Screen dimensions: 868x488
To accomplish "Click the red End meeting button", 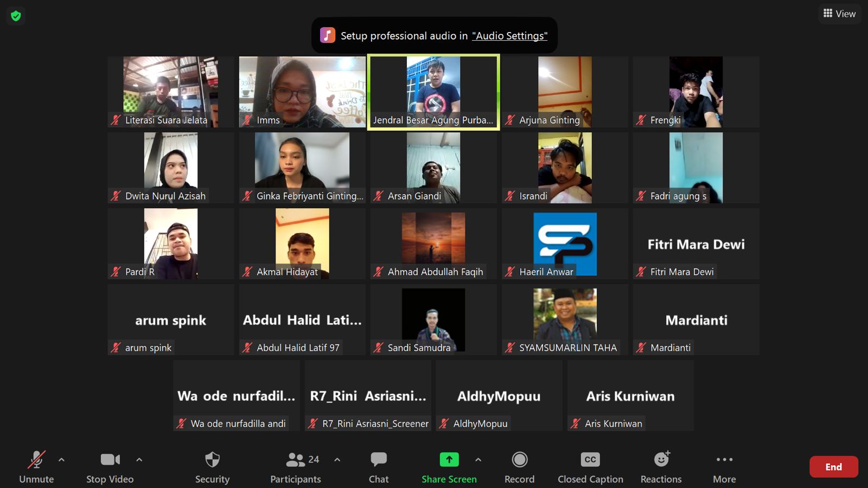I will coord(834,467).
